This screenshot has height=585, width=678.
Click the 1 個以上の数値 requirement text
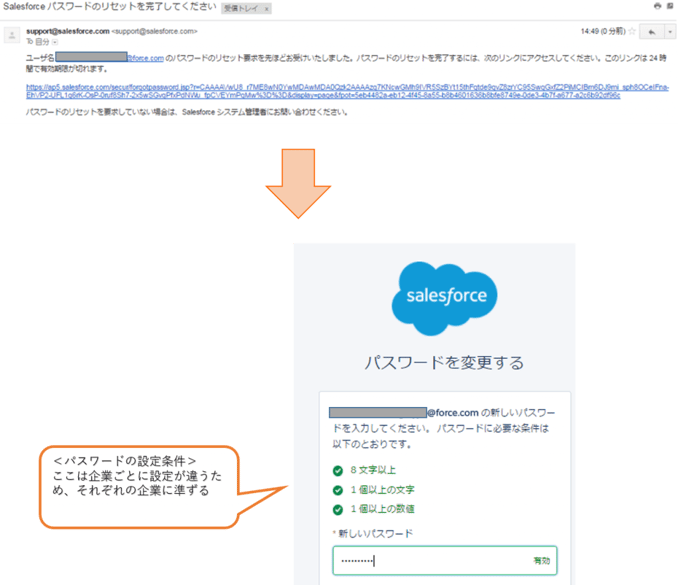point(382,509)
